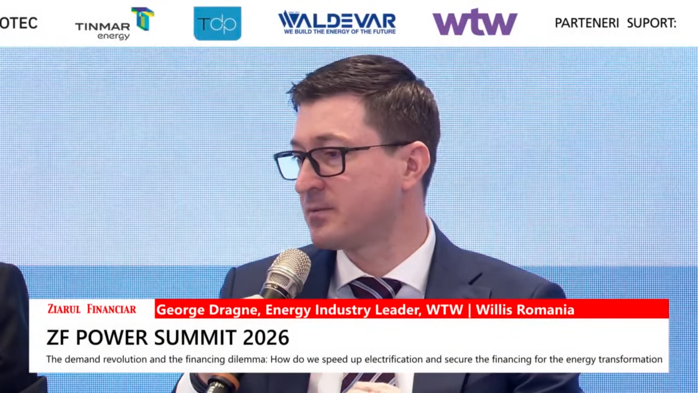Click the 'PARTENERI SUPORT:' label
Image resolution: width=698 pixels, height=393 pixels.
(616, 23)
